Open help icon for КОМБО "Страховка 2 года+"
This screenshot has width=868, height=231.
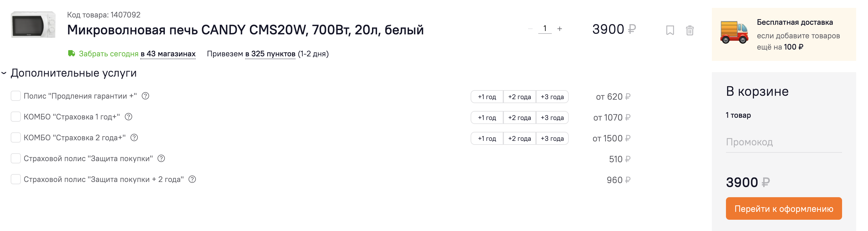click(134, 138)
